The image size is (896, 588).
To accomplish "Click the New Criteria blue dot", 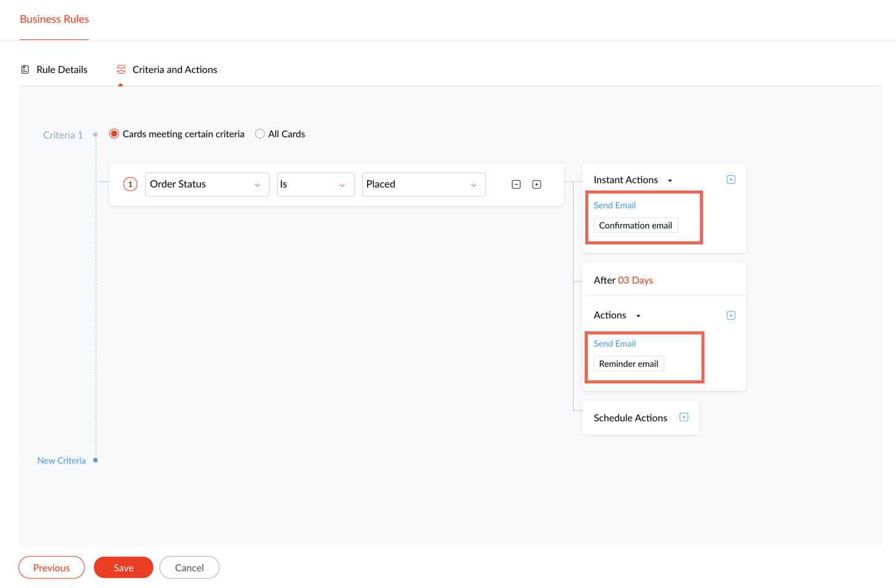I will 96,460.
